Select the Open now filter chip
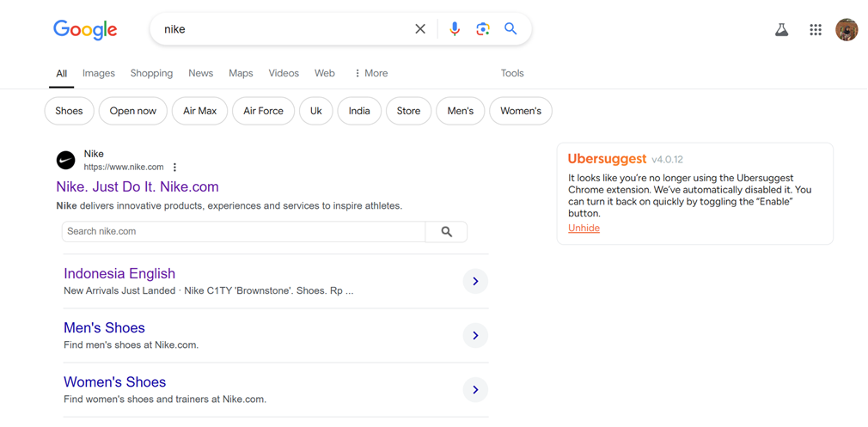 point(133,111)
